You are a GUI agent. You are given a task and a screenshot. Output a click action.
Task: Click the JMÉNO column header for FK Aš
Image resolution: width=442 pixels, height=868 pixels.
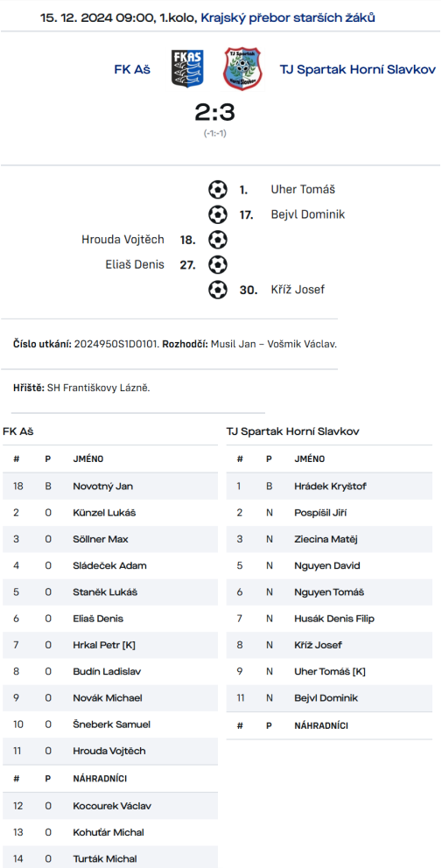pyautogui.click(x=88, y=458)
